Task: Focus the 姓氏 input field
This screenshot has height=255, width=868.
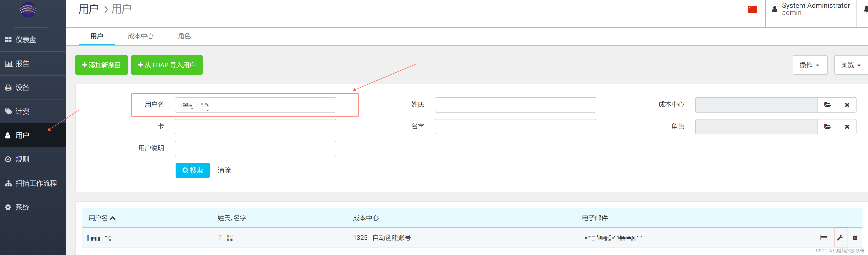Action: (515, 105)
